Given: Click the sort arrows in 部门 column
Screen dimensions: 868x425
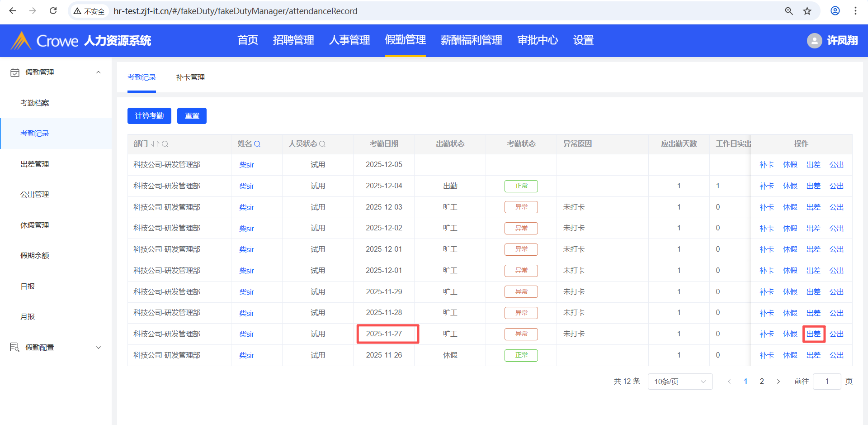Looking at the screenshot, I should point(155,144).
